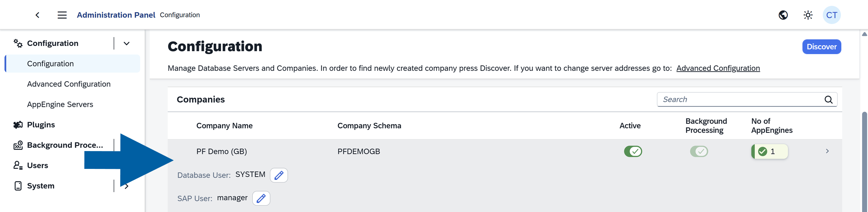Click the AppEngines count badge
The width and height of the screenshot is (868, 212).
[x=769, y=151]
